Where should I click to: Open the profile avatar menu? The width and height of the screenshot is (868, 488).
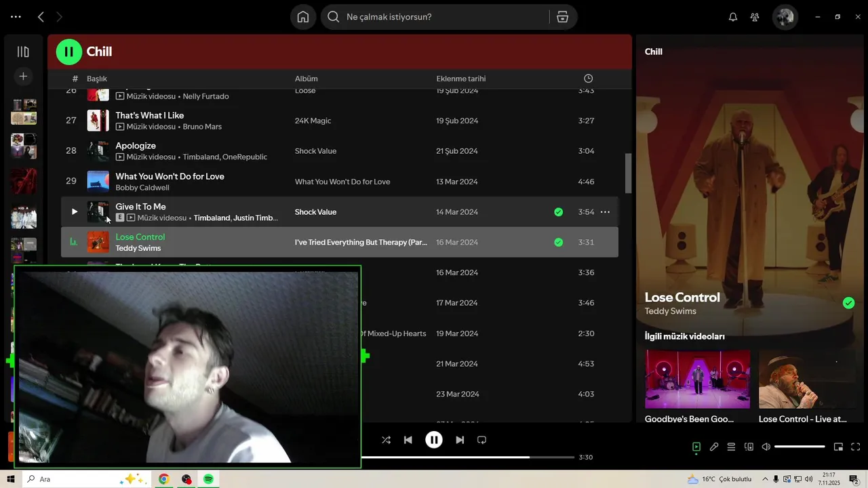point(785,17)
